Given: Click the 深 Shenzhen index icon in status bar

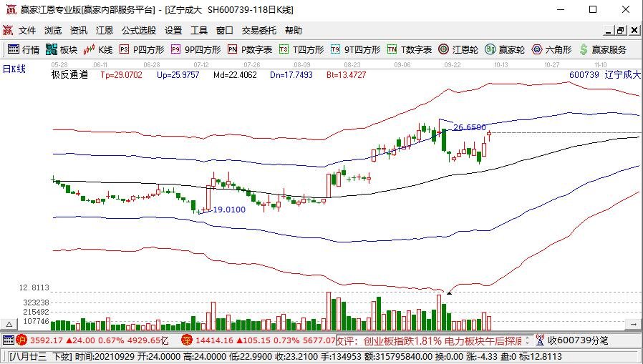Looking at the screenshot, I should [x=187, y=340].
